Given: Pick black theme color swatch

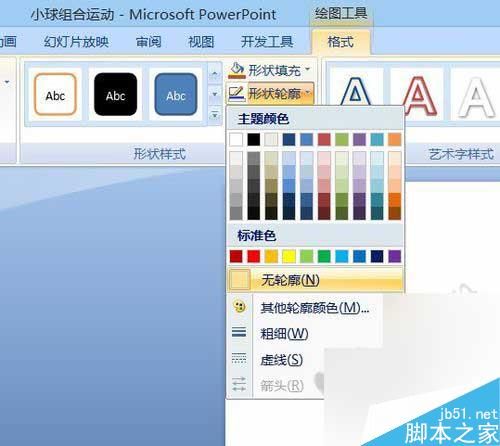Looking at the screenshot, I should pyautogui.click(x=254, y=139).
